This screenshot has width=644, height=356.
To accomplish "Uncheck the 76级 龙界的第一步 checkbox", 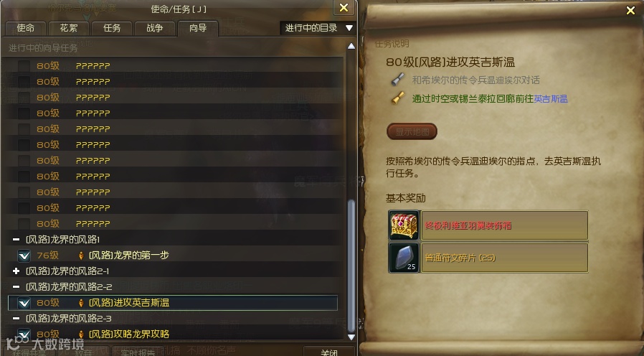I will coord(24,256).
